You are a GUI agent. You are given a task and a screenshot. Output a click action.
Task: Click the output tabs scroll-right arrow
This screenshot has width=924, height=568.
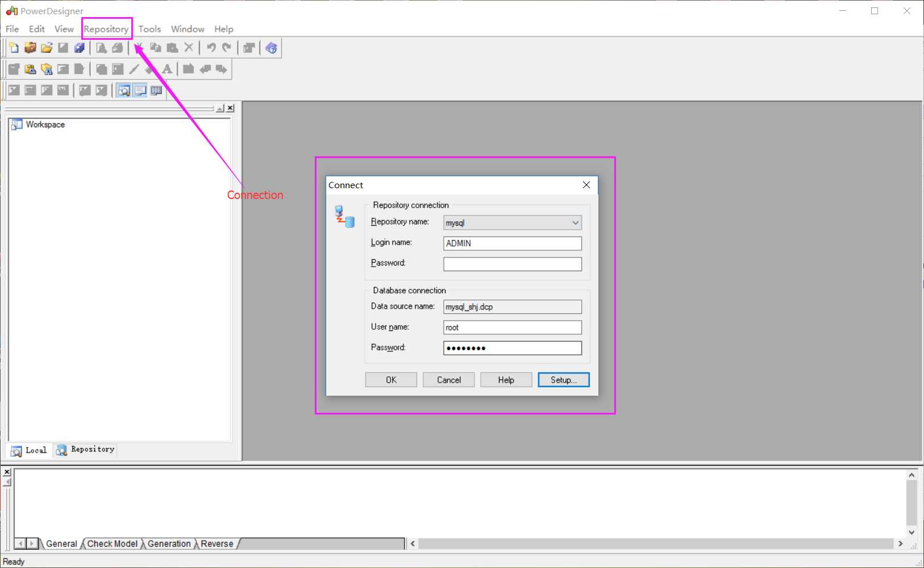point(32,544)
